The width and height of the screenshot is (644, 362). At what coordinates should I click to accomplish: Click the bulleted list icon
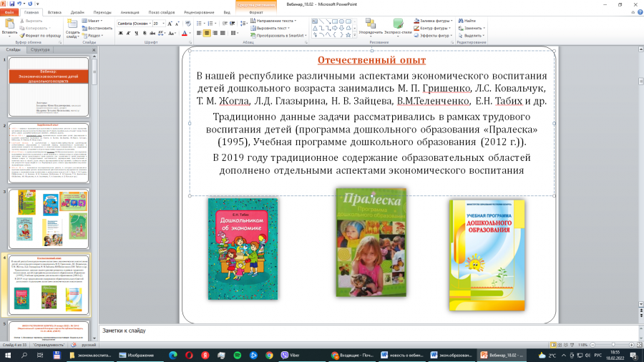coord(199,24)
